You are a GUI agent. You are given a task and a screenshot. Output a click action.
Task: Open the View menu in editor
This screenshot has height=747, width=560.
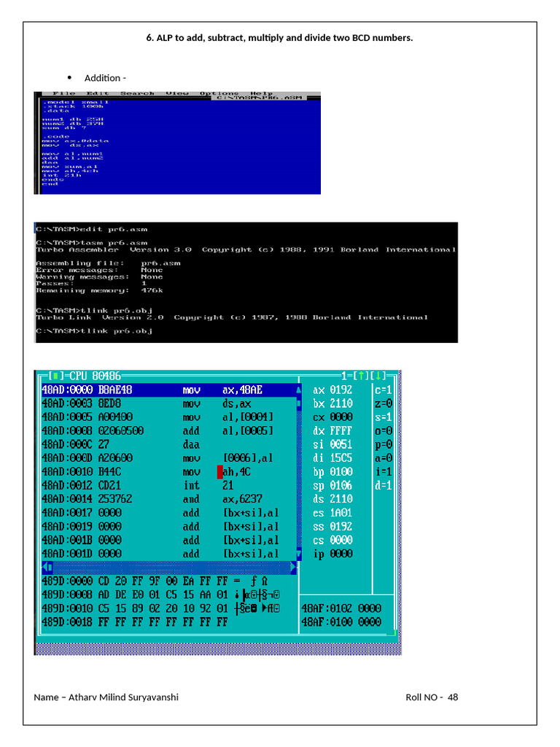pyautogui.click(x=177, y=93)
